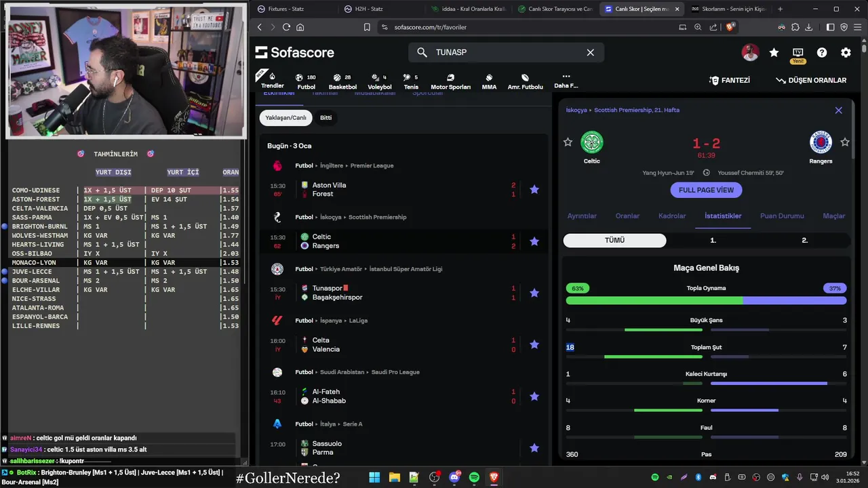This screenshot has width=868, height=488.
Task: Open FULL PAGE VIEW of match
Action: tap(706, 190)
